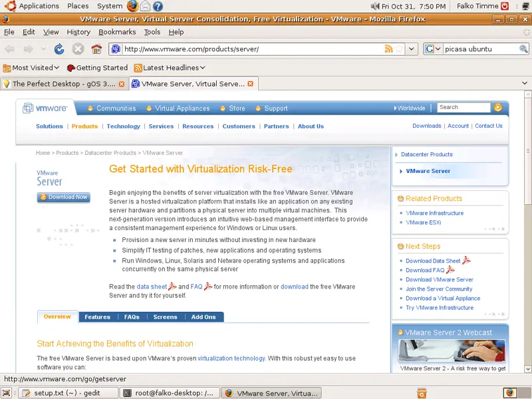Click the virtualization technology link
Viewport: 532px width, 399px height.
pyautogui.click(x=231, y=358)
